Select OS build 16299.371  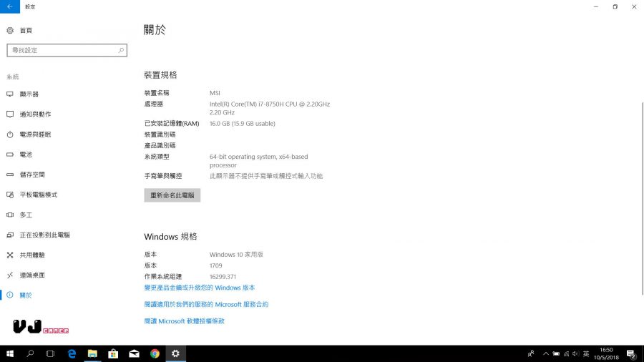point(223,277)
